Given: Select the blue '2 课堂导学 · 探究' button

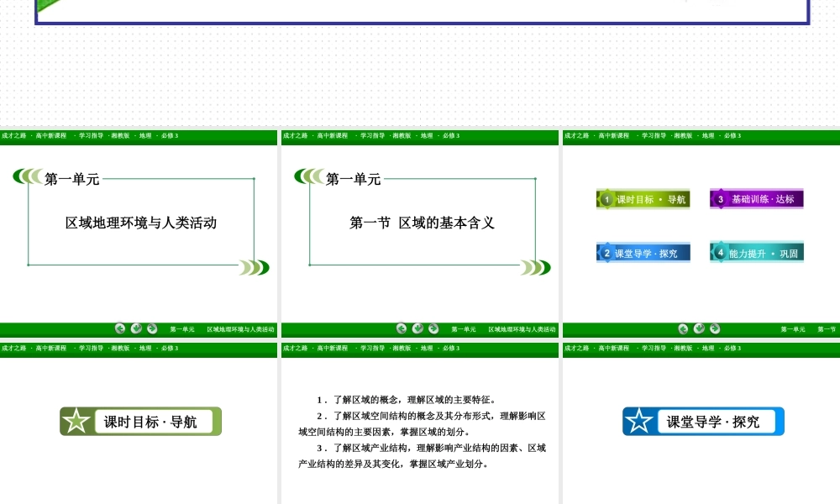Looking at the screenshot, I should [643, 253].
